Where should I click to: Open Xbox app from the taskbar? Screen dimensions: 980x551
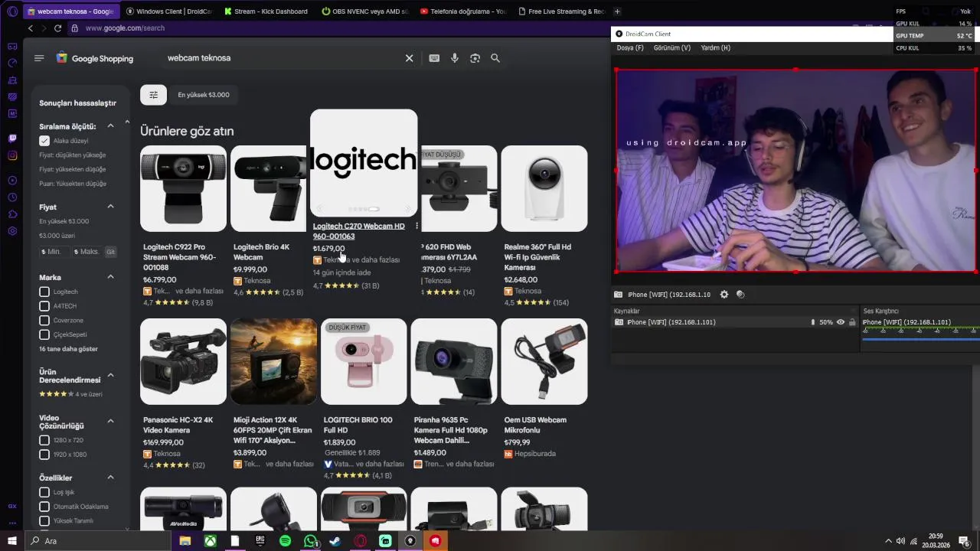(210, 541)
